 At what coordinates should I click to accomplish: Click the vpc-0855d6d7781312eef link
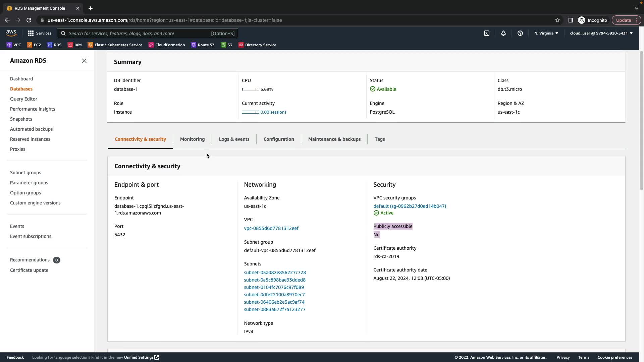click(x=271, y=228)
